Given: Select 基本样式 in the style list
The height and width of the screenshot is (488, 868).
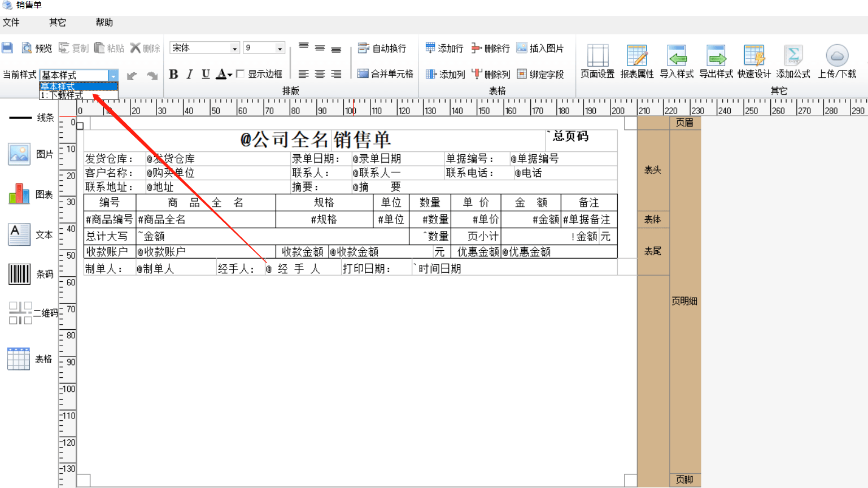Looking at the screenshot, I should point(78,86).
